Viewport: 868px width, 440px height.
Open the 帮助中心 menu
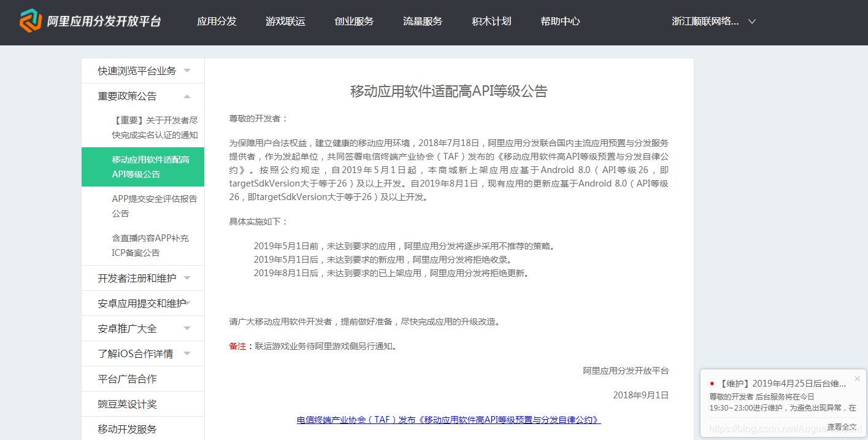[560, 21]
